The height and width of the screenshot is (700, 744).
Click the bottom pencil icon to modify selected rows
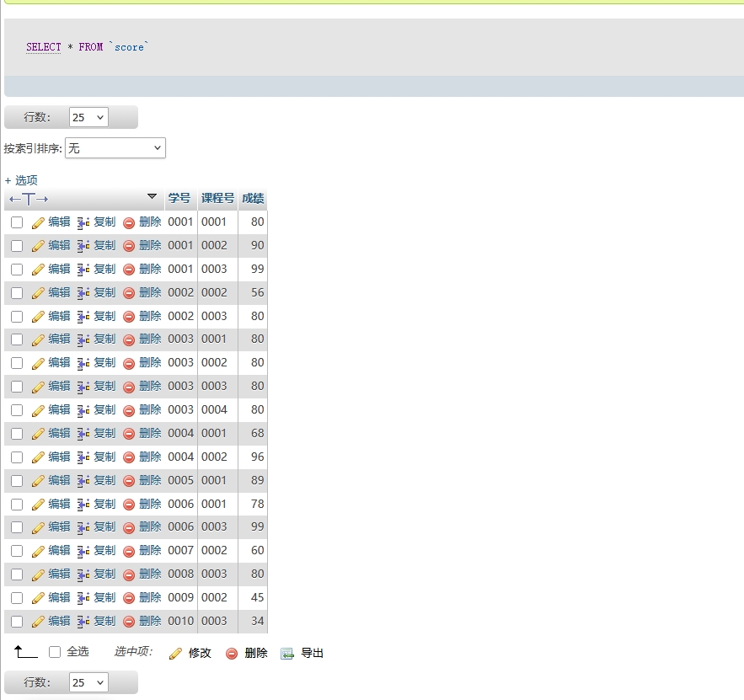tap(176, 654)
